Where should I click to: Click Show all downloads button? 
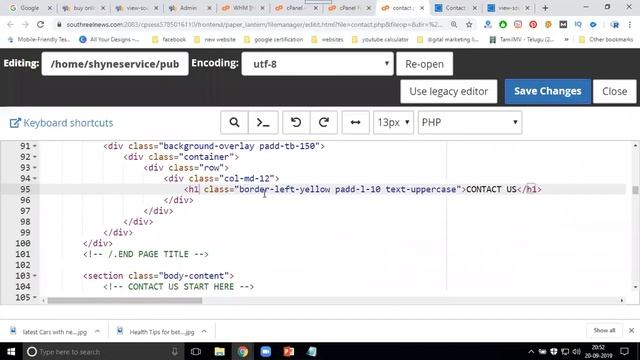pos(604,330)
